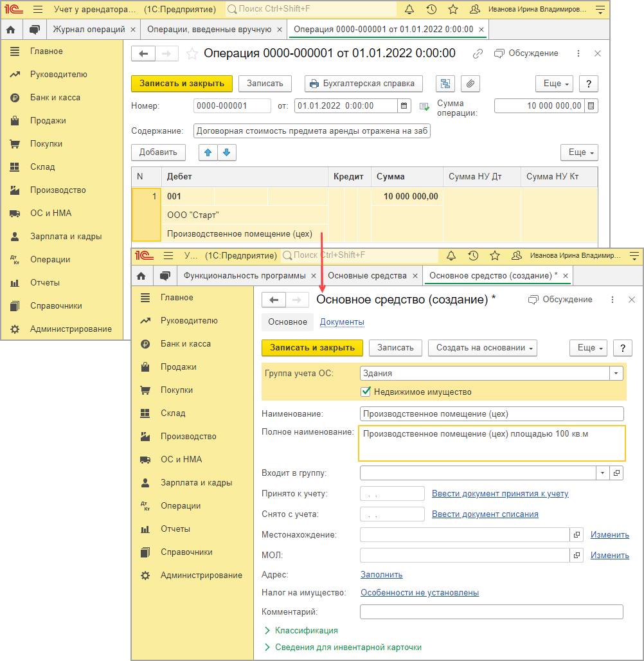The image size is (644, 661).
Task: Open history icon in front window
Action: [473, 255]
